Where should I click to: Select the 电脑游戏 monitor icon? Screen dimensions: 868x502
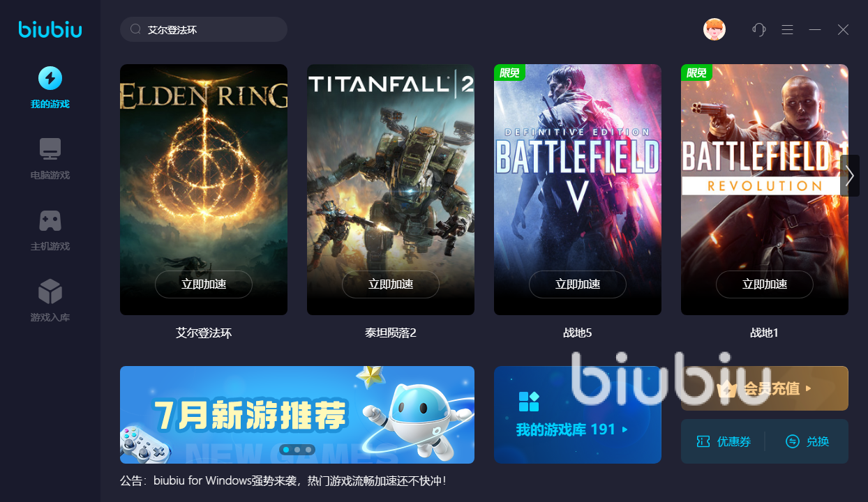tap(50, 149)
